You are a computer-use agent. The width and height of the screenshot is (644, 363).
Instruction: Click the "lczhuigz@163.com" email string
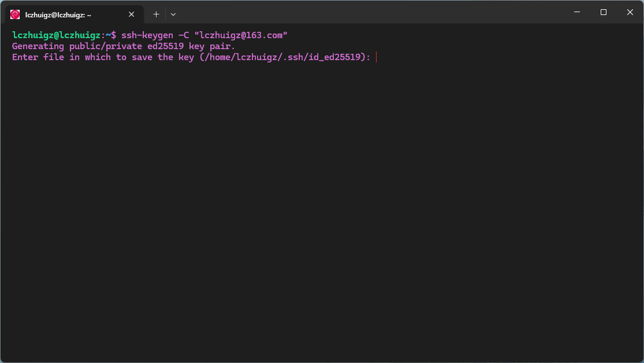[x=241, y=35]
